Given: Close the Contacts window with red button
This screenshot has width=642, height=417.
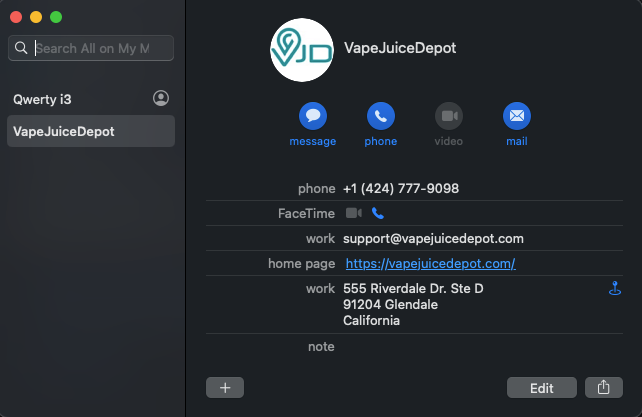Looking at the screenshot, I should point(16,17).
